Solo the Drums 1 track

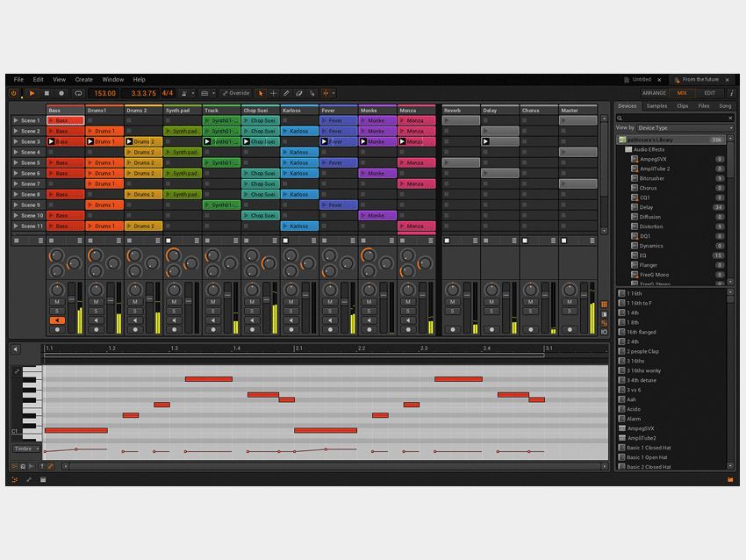click(97, 311)
